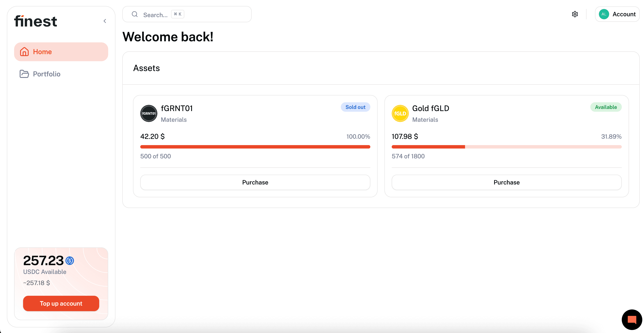Purchase the Gold fGLD asset
Viewport: 644px width, 333px height.
point(507,182)
